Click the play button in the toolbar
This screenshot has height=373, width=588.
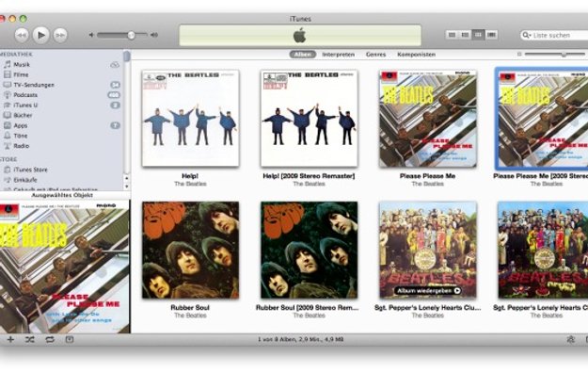pyautogui.click(x=40, y=35)
